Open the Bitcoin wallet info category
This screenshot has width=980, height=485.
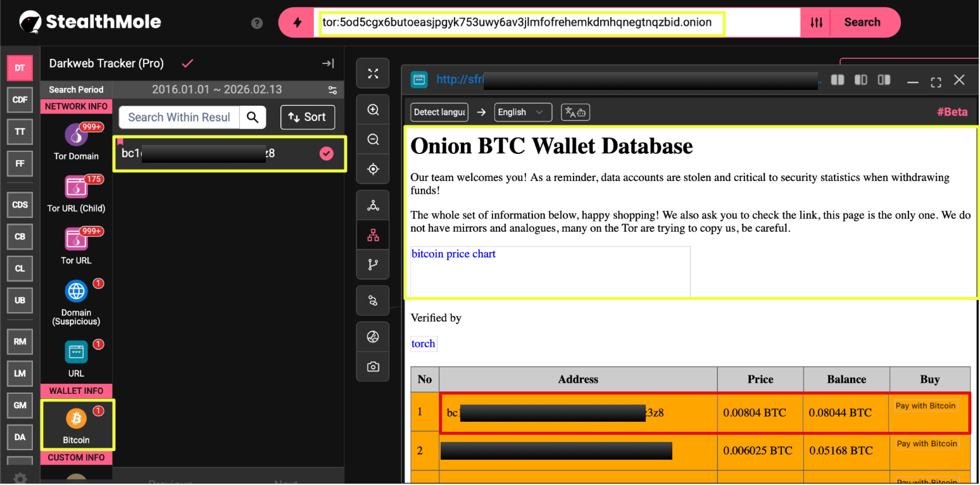click(x=77, y=424)
